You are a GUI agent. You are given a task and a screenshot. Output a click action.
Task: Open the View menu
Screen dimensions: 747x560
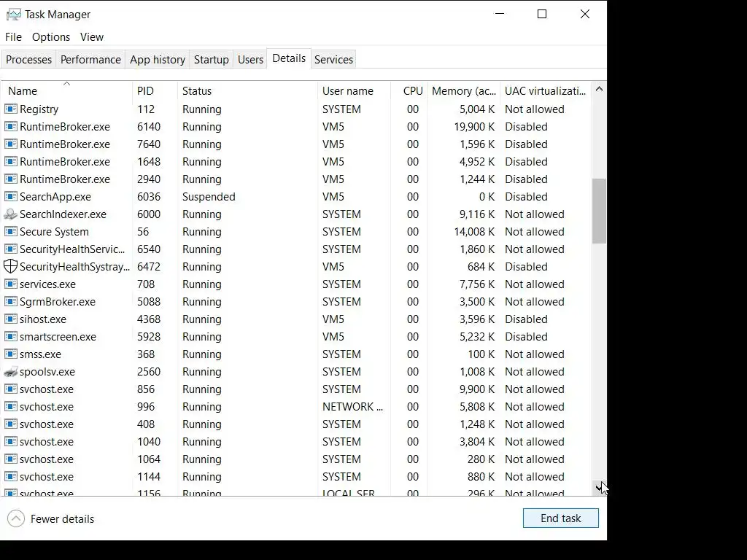pos(91,36)
